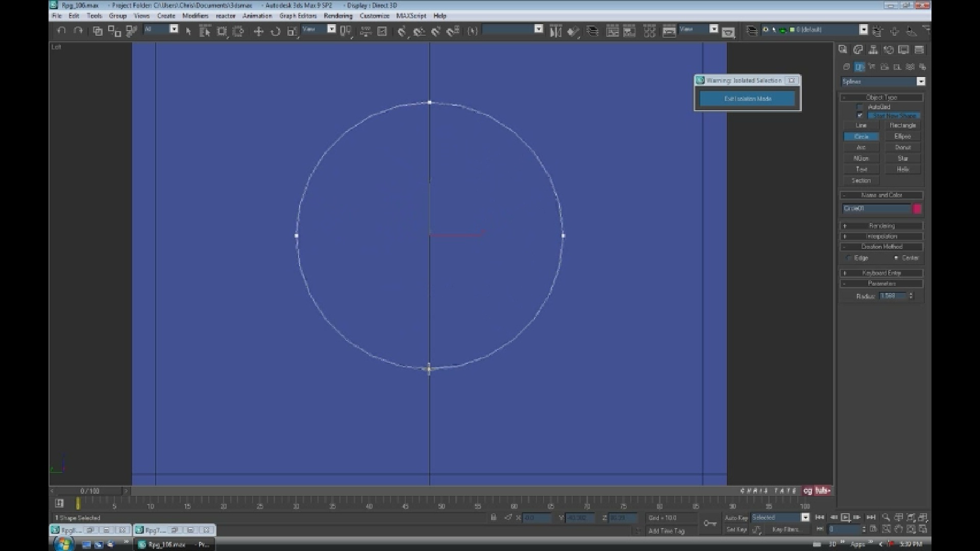
Task: Click the Select by Name icon
Action: (205, 32)
